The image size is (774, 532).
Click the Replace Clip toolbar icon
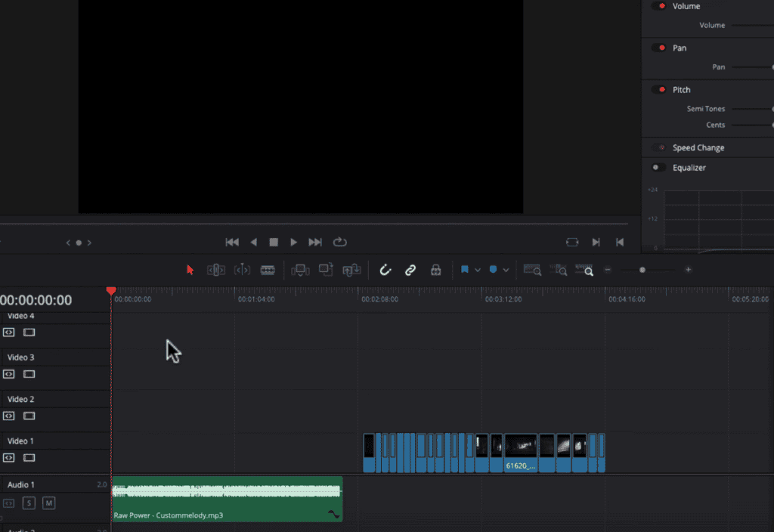(351, 270)
